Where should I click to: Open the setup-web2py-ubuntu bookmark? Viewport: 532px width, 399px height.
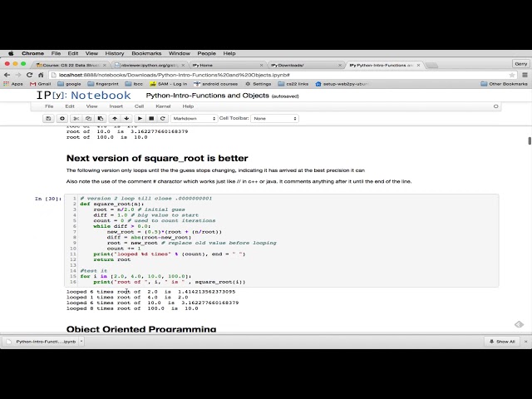(x=342, y=84)
